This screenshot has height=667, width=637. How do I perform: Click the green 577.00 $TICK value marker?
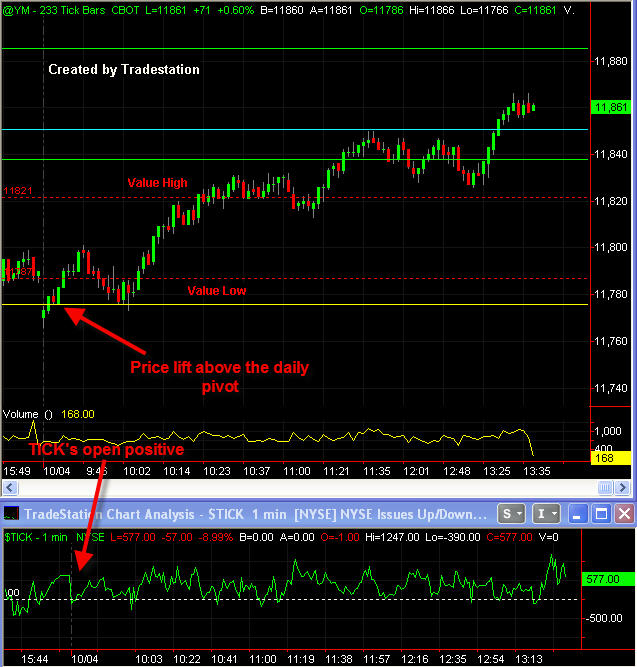tap(607, 579)
